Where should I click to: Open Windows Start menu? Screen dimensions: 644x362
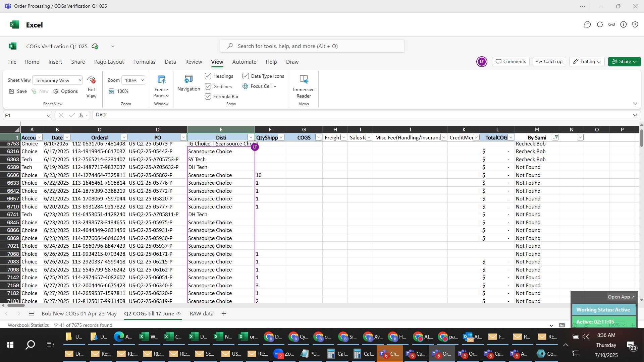tap(10, 345)
